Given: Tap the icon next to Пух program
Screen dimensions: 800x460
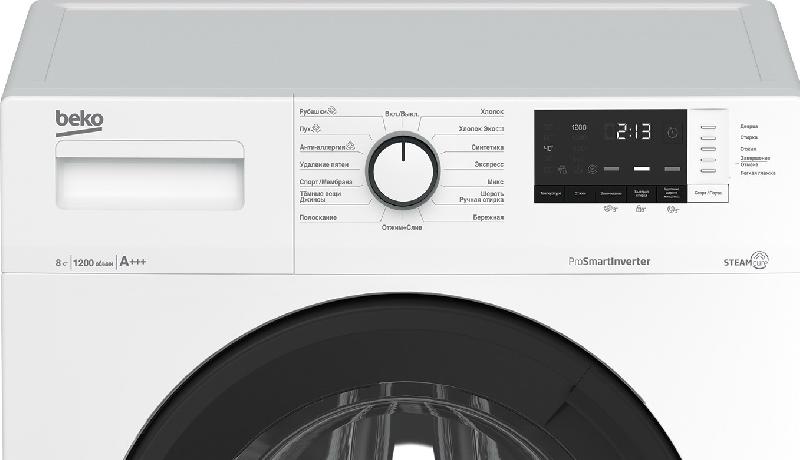Looking at the screenshot, I should point(316,129).
